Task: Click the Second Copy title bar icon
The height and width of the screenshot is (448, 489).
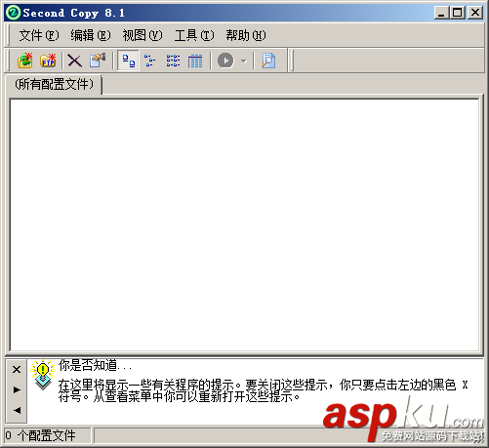Action: click(x=14, y=13)
